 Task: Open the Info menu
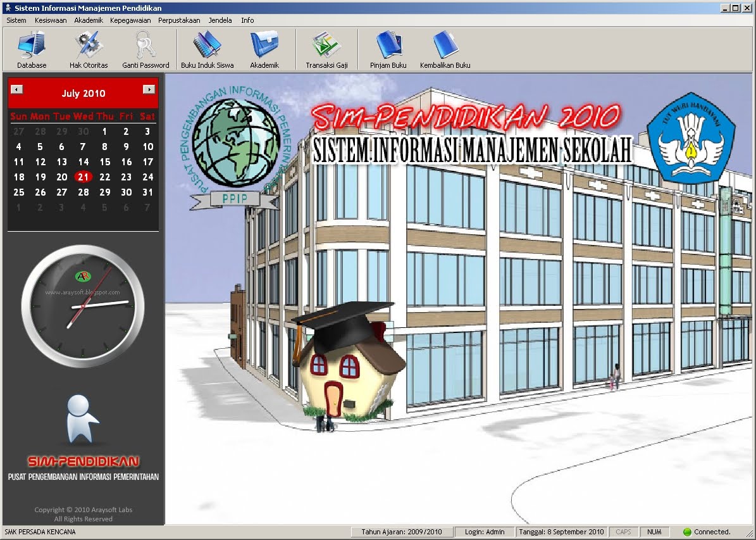point(247,20)
